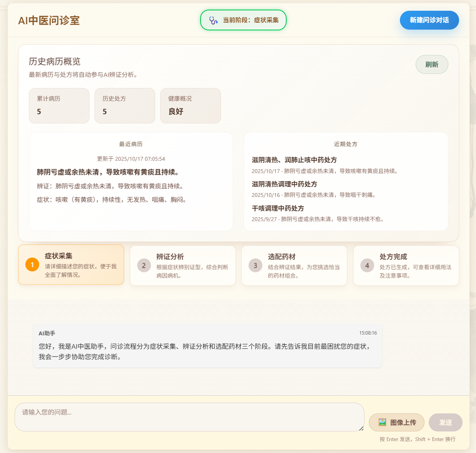Click step number 4 circle for 处方完成
Screen dimensions: 476x453
coord(367,265)
